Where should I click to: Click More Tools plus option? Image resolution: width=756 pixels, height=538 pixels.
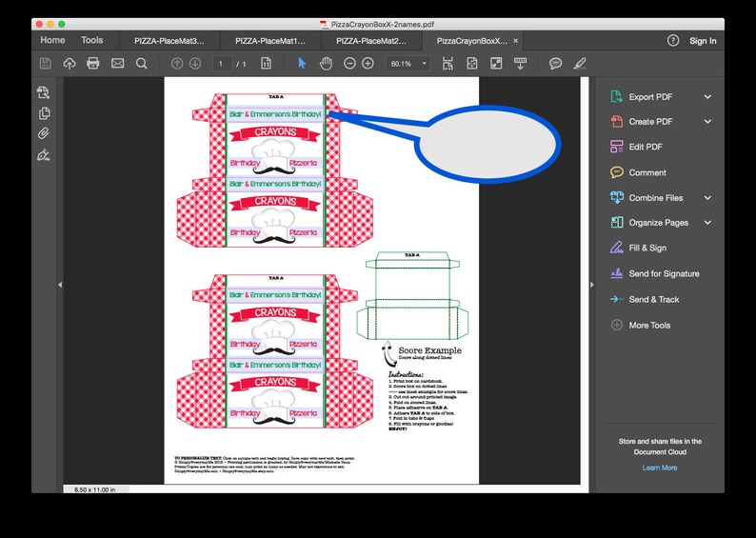tap(640, 325)
